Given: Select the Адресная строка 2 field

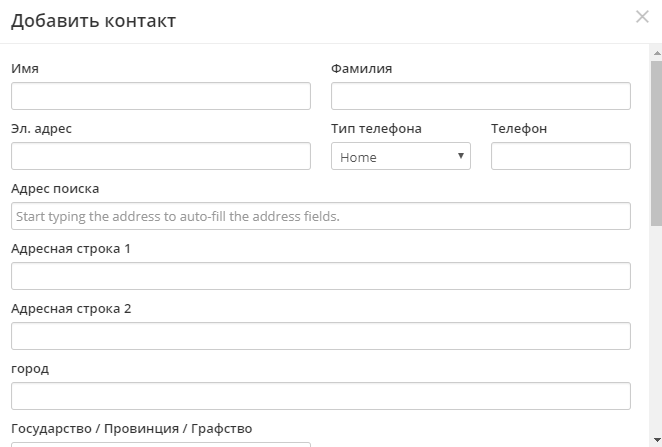Looking at the screenshot, I should [321, 336].
